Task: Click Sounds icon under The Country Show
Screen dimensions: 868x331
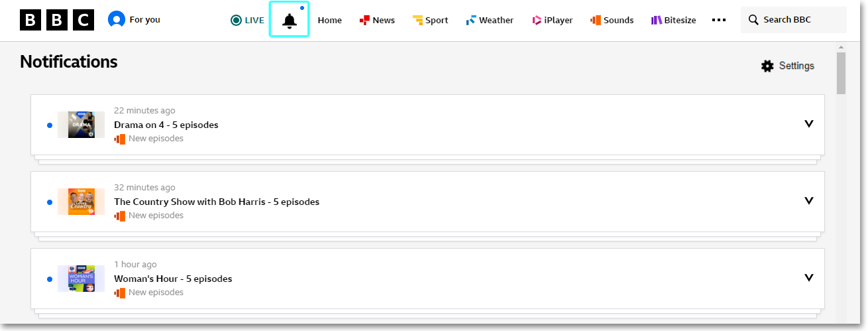Action: [x=119, y=216]
